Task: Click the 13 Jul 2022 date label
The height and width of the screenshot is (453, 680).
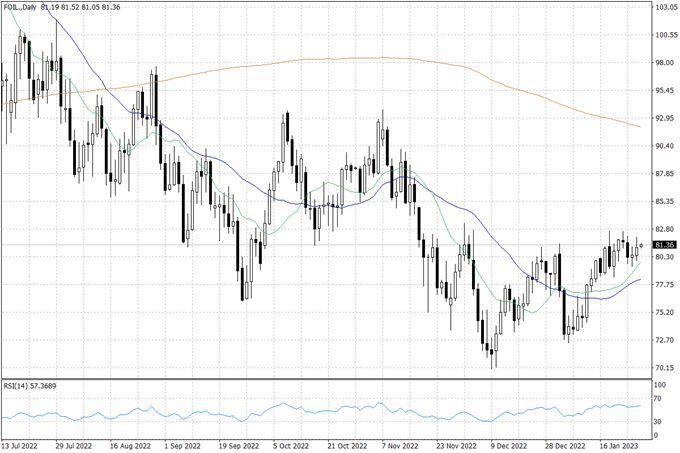Action: 22,445
